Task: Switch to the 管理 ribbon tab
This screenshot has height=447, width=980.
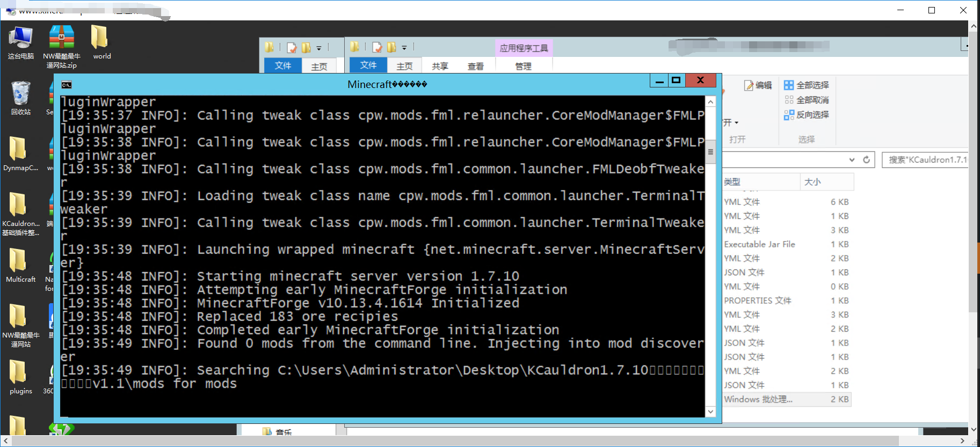Action: click(523, 65)
